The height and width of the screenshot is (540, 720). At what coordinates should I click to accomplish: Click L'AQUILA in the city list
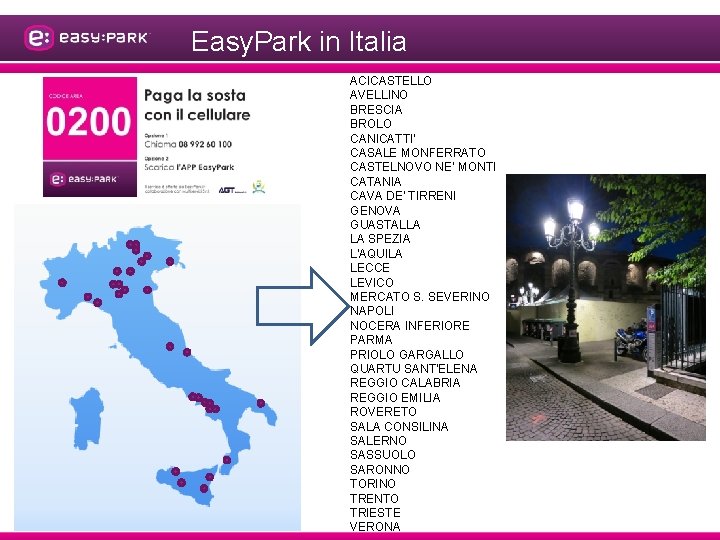coord(376,254)
